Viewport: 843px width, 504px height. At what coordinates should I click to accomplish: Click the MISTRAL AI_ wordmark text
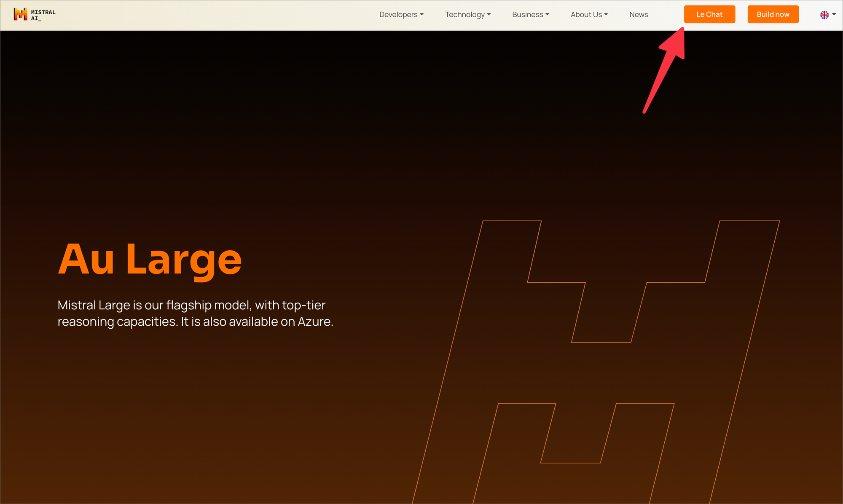(43, 15)
